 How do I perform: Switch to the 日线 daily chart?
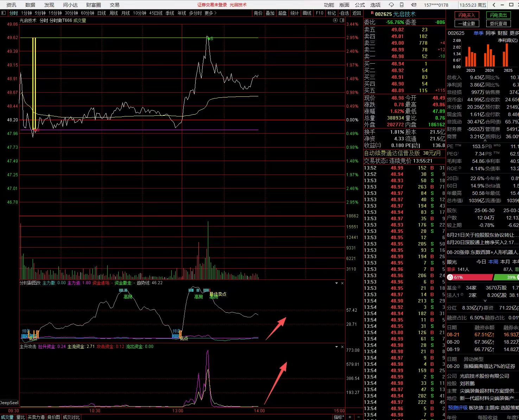pos(102,13)
